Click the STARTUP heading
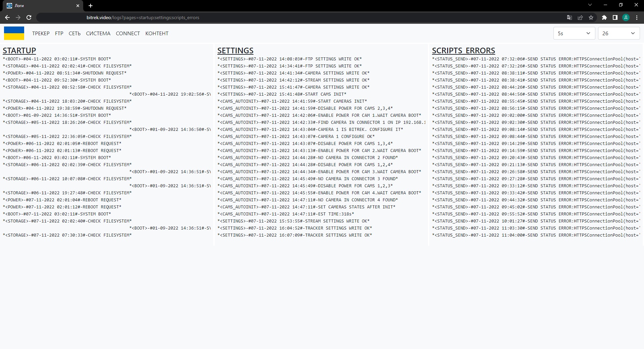The height and width of the screenshot is (349, 644). (19, 50)
